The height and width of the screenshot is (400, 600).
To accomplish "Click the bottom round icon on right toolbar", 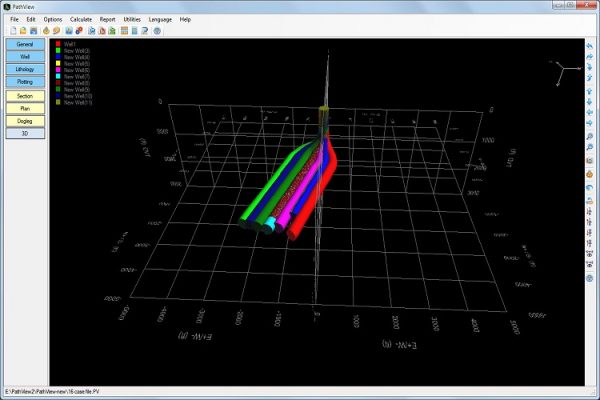I will click(590, 278).
